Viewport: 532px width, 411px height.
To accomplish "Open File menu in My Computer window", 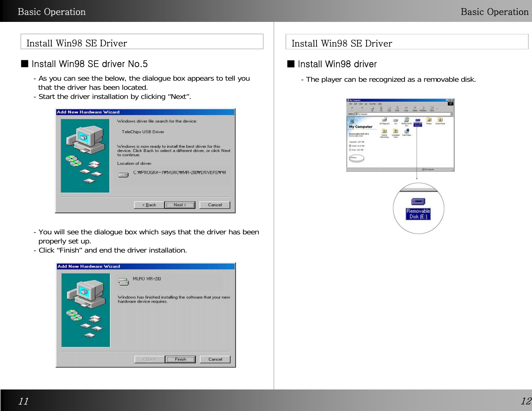I will coord(351,104).
